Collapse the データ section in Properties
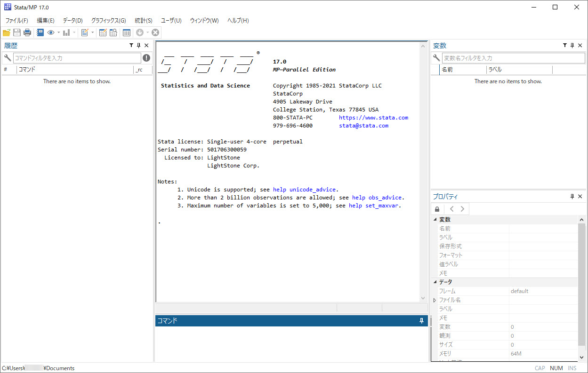Screen dimensions: 588x373 pyautogui.click(x=435, y=282)
